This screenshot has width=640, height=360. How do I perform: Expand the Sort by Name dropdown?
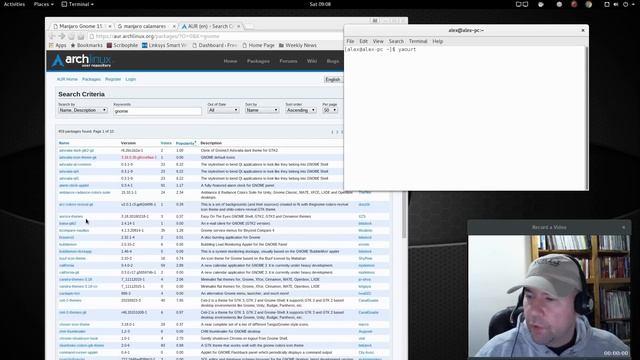click(262, 110)
